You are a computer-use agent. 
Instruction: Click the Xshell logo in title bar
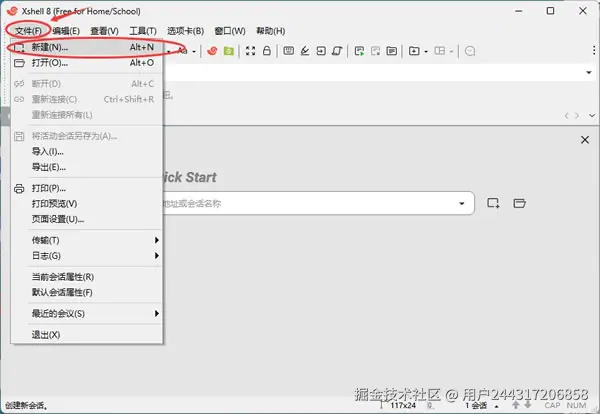pyautogui.click(x=12, y=11)
